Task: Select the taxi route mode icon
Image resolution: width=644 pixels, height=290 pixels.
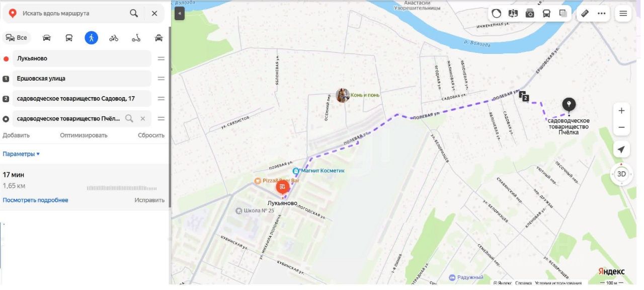Action: 159,38
